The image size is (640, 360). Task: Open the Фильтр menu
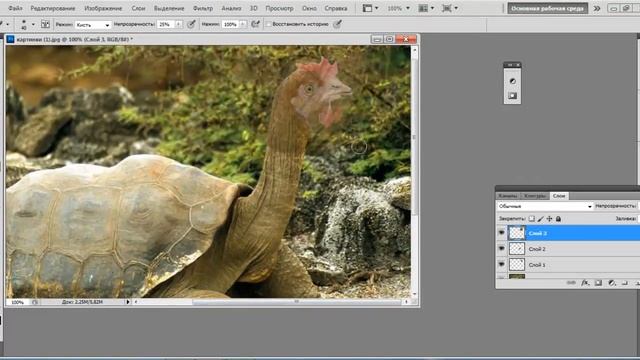tap(203, 8)
